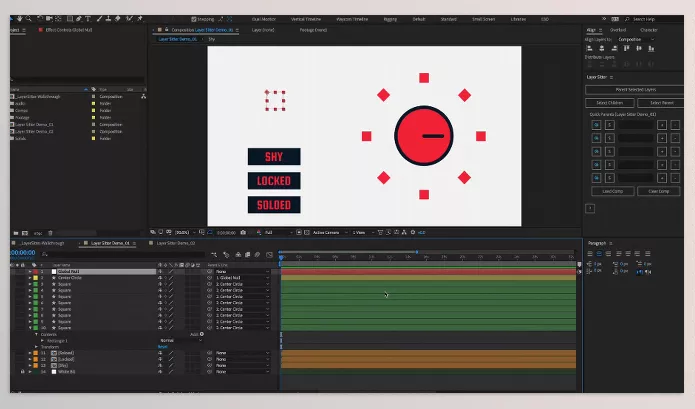Toggle the composition panel lock icon

[x=167, y=30]
